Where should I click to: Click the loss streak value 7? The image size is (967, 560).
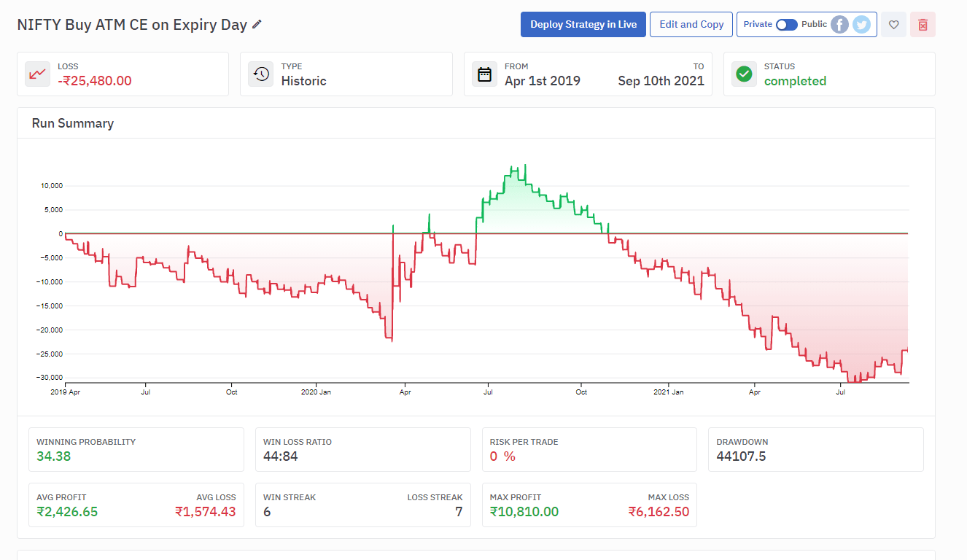[x=459, y=512]
